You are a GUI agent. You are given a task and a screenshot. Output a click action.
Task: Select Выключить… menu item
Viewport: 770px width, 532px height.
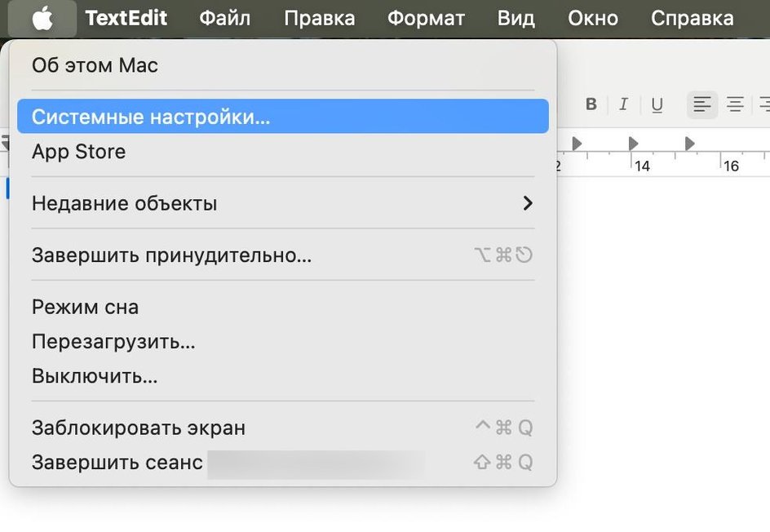[x=283, y=376]
